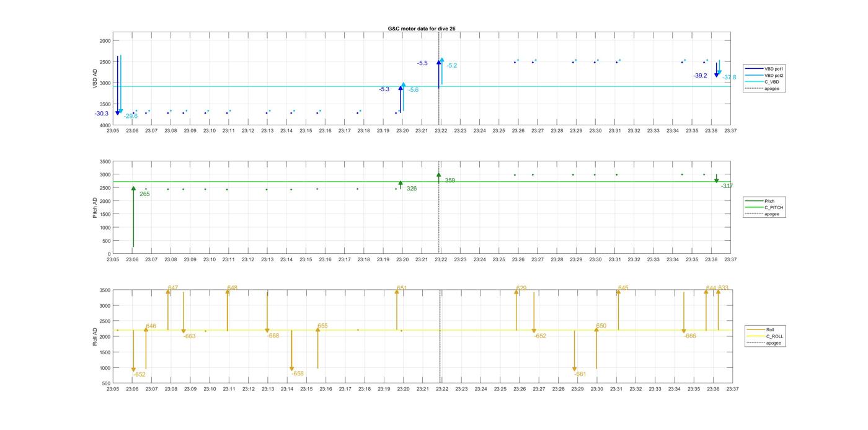Click the '-663' roll annotation

pyautogui.click(x=190, y=336)
